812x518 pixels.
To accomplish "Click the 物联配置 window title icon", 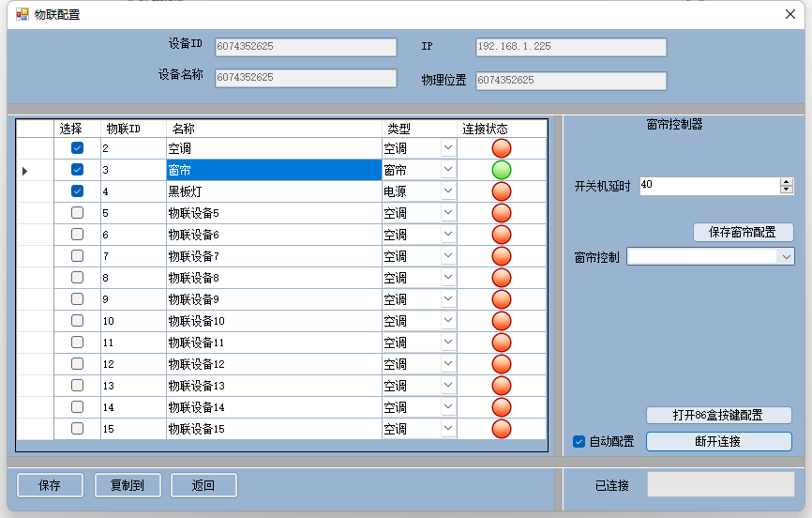I will (x=21, y=14).
